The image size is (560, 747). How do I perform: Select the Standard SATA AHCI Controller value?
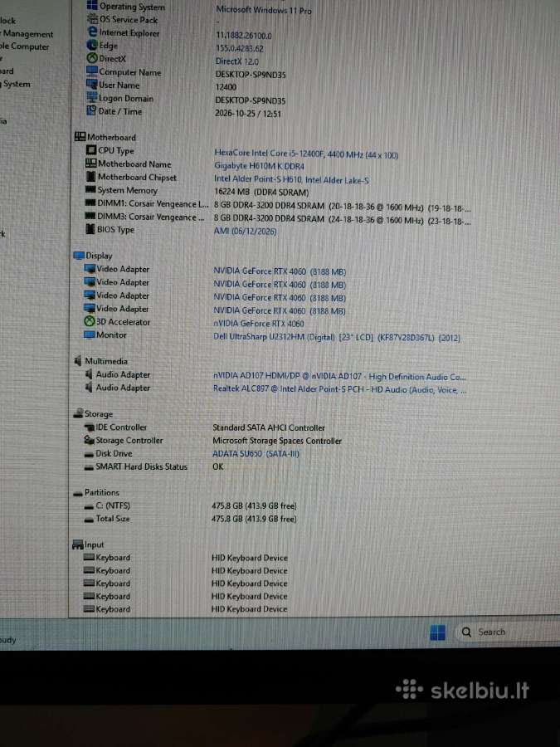pyautogui.click(x=269, y=427)
